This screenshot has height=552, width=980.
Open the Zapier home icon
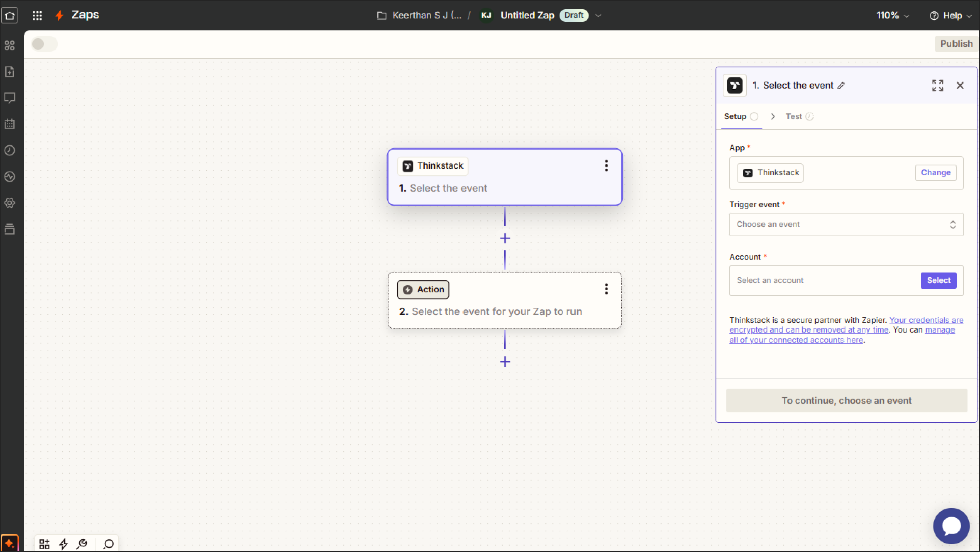[x=10, y=15]
